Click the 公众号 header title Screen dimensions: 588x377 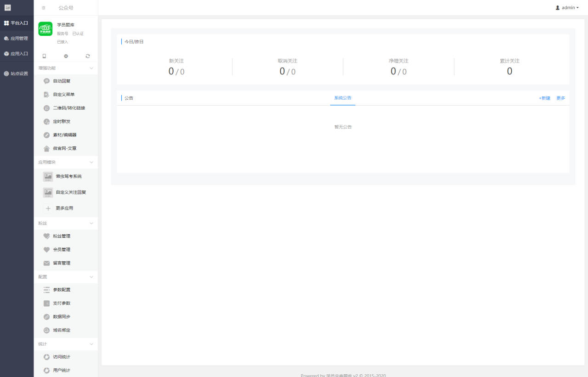click(x=66, y=8)
